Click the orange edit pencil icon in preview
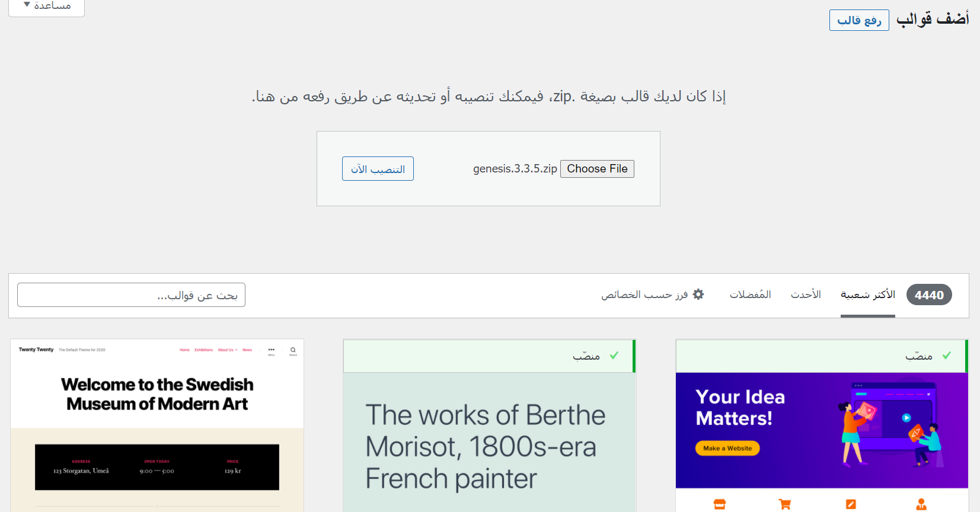Screen dimensions: 980x512 851,504
